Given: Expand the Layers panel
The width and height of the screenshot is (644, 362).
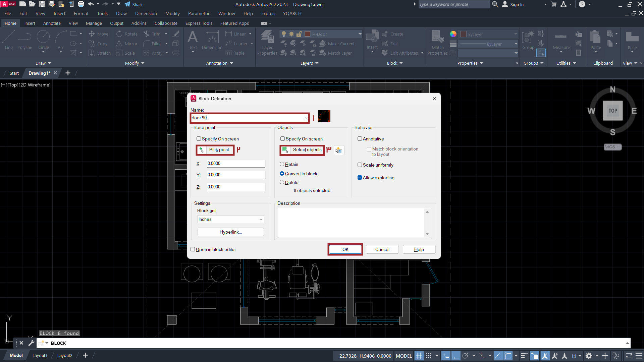Looking at the screenshot, I should coord(309,63).
